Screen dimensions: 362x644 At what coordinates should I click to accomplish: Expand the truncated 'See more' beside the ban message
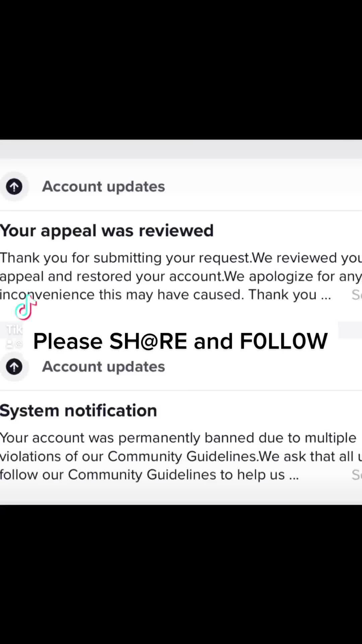[x=356, y=475]
